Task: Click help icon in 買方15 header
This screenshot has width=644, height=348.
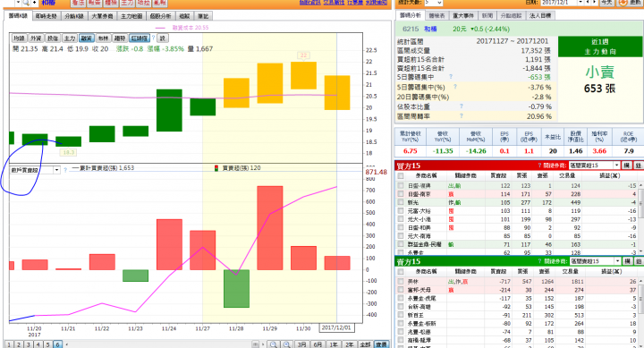Action: click(x=539, y=166)
